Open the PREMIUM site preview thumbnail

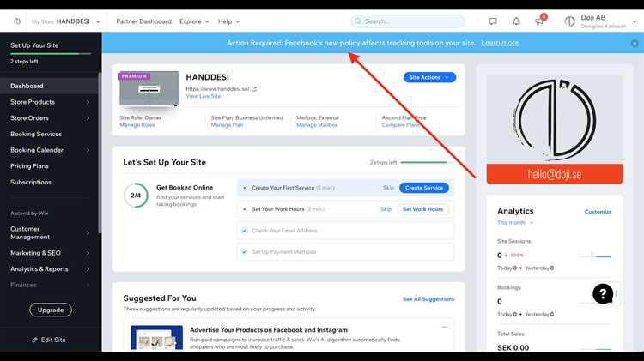(x=149, y=88)
